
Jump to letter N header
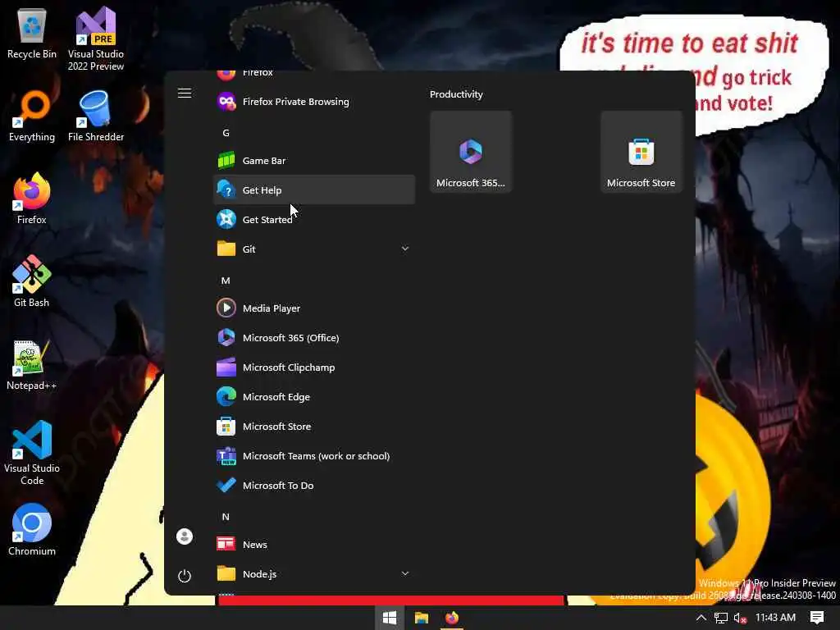[x=226, y=517]
